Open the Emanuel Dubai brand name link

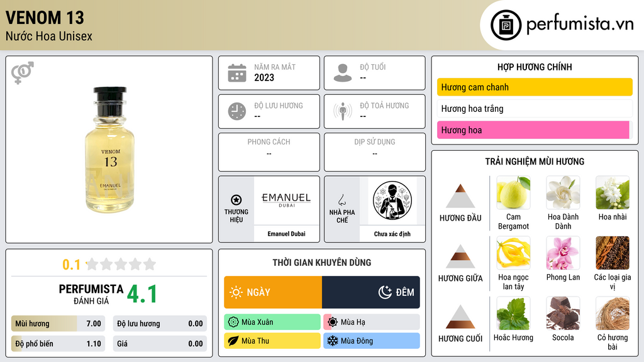tap(286, 234)
